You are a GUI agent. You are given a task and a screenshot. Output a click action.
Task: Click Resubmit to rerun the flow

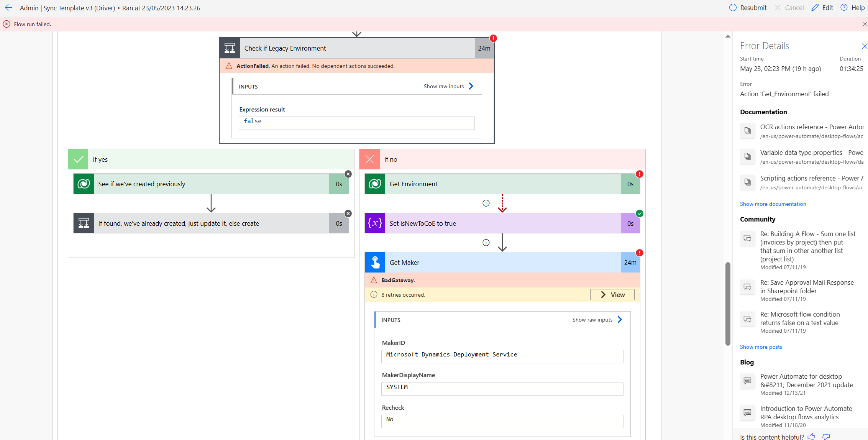pyautogui.click(x=747, y=7)
